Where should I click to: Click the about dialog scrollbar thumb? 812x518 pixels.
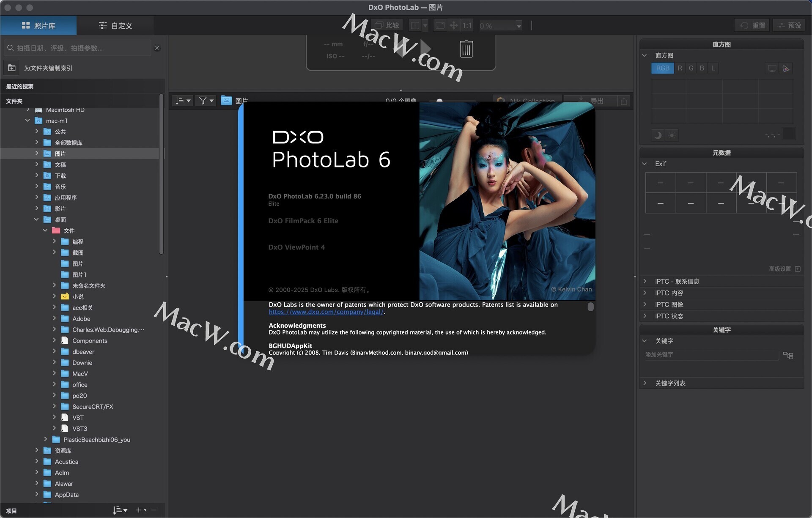pyautogui.click(x=590, y=307)
